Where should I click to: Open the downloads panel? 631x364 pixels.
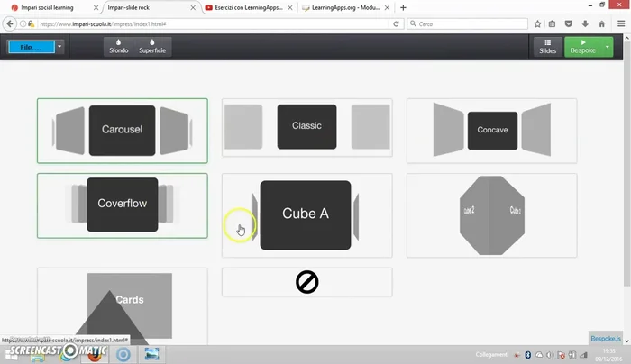click(585, 23)
